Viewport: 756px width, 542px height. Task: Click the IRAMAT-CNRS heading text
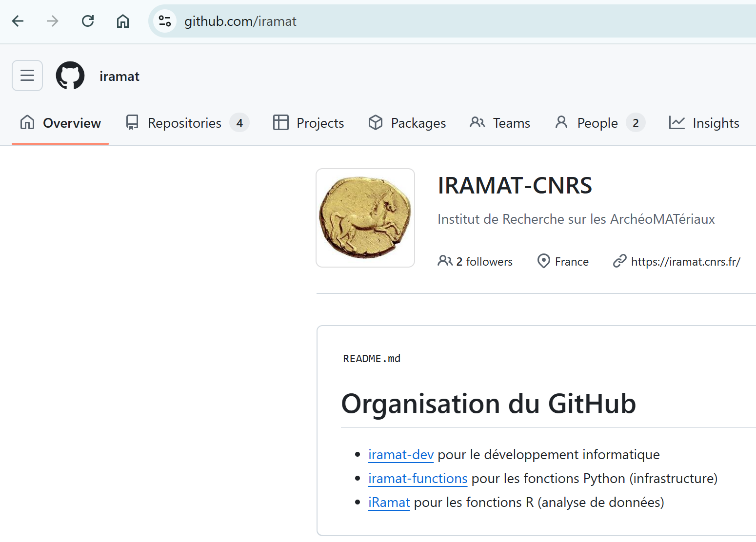[x=515, y=186]
